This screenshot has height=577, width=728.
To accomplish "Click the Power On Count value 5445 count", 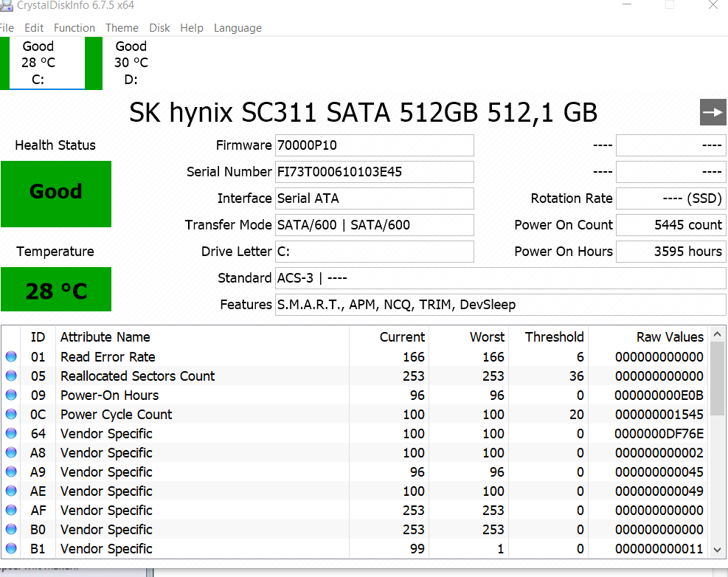I will click(x=671, y=225).
